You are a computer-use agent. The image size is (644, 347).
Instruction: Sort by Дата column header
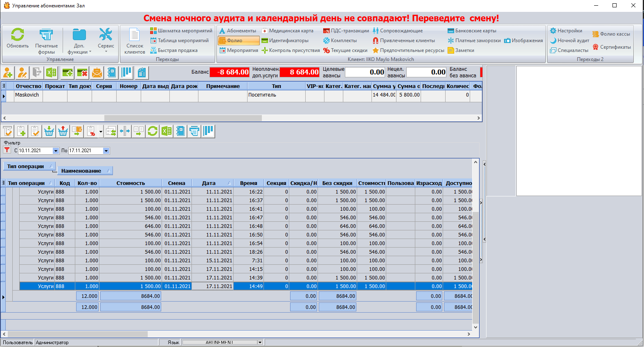click(x=212, y=183)
